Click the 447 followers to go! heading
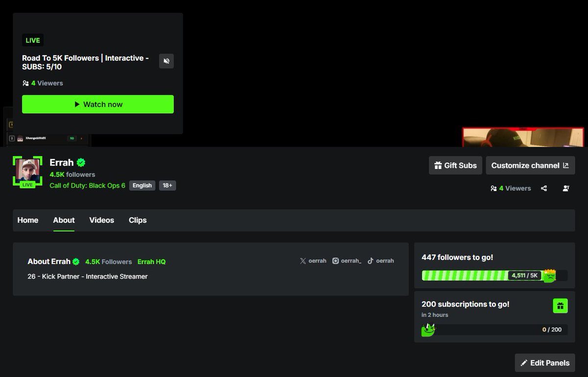 point(457,258)
